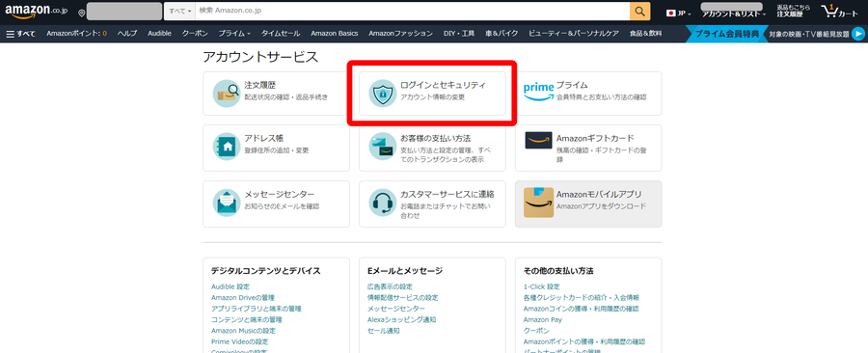Open ビューティー&パーソナルケア in the nav bar

(574, 34)
